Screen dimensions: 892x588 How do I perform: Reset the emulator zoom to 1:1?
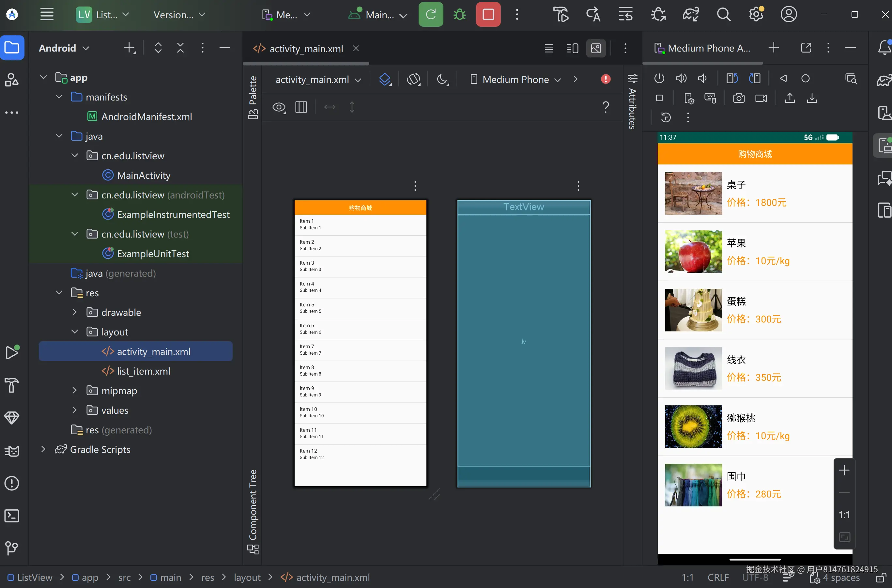(x=844, y=515)
